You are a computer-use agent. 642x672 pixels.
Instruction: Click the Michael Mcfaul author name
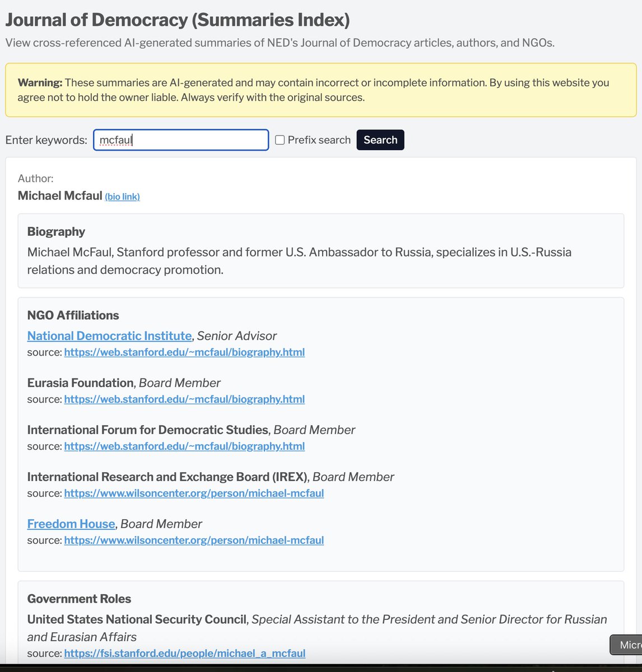tap(60, 195)
